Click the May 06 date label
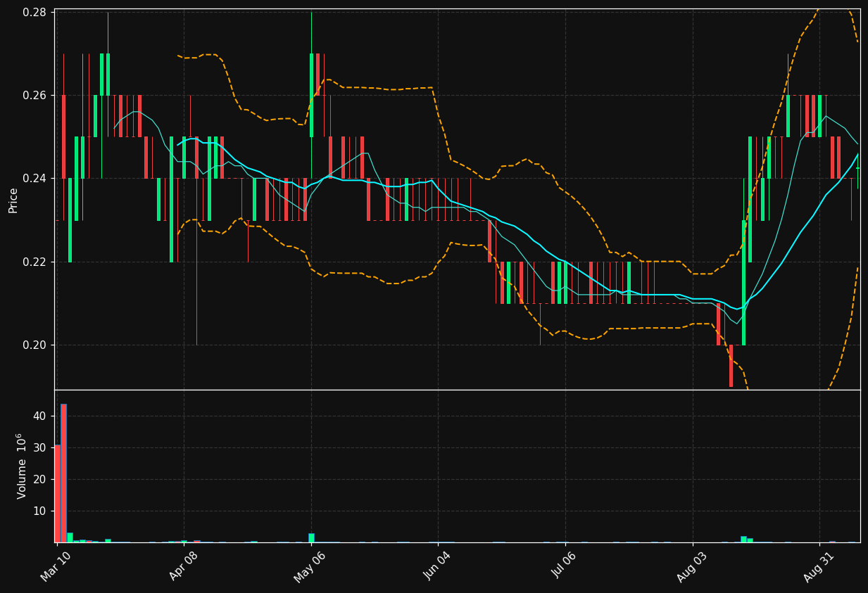868x593 pixels. (310, 566)
